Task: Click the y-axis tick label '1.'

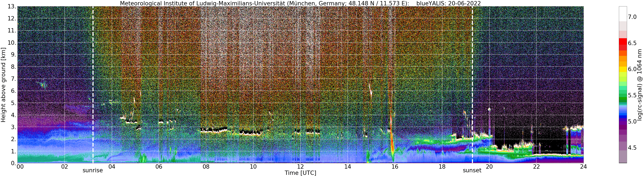Action: tap(13, 151)
